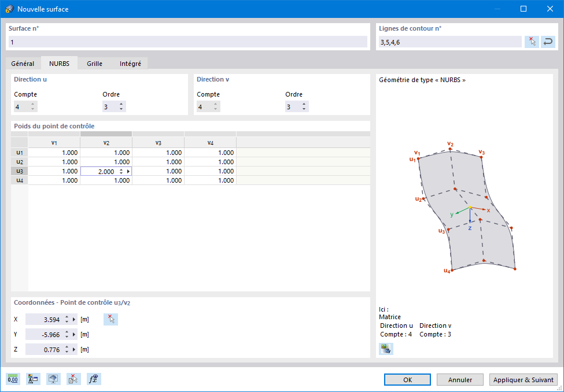This screenshot has width=564, height=392.
Task: Open the Grille tab
Action: pyautogui.click(x=95, y=64)
